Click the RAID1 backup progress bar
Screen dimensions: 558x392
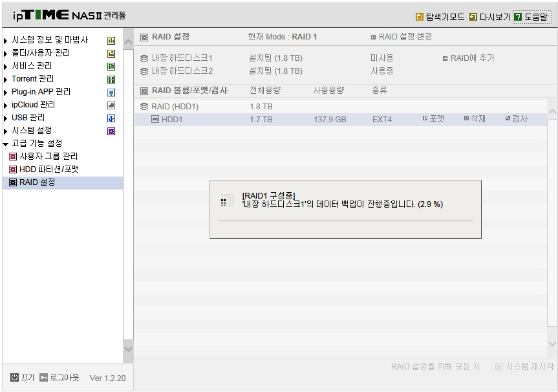pyautogui.click(x=345, y=221)
